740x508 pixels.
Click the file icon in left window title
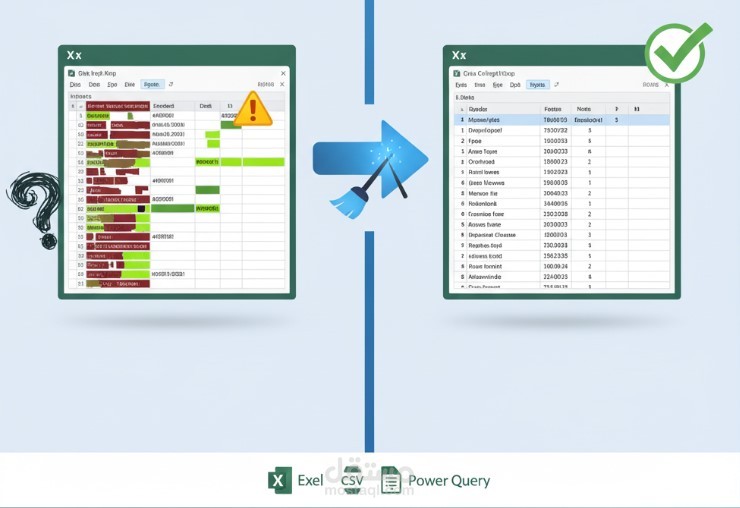(x=72, y=73)
